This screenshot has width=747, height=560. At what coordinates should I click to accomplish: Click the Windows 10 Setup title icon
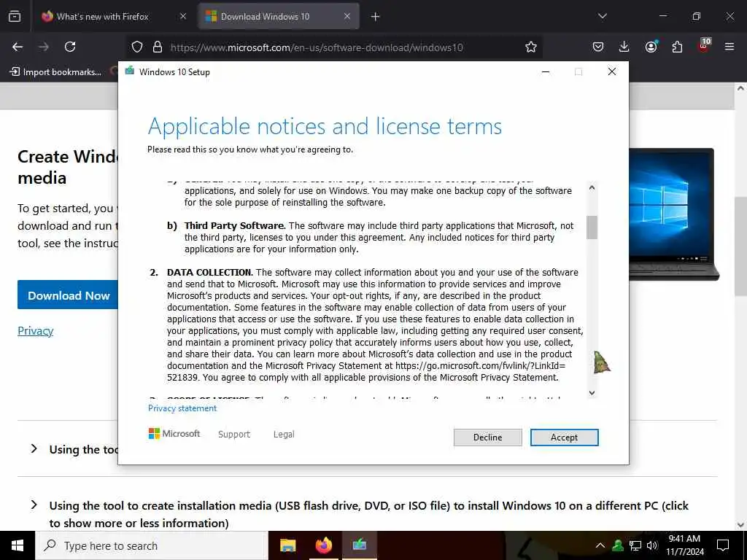tap(130, 71)
